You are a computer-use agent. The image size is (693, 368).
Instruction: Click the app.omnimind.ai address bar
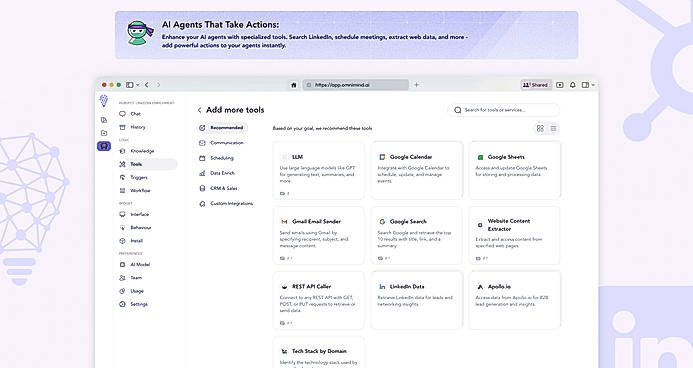coord(356,85)
